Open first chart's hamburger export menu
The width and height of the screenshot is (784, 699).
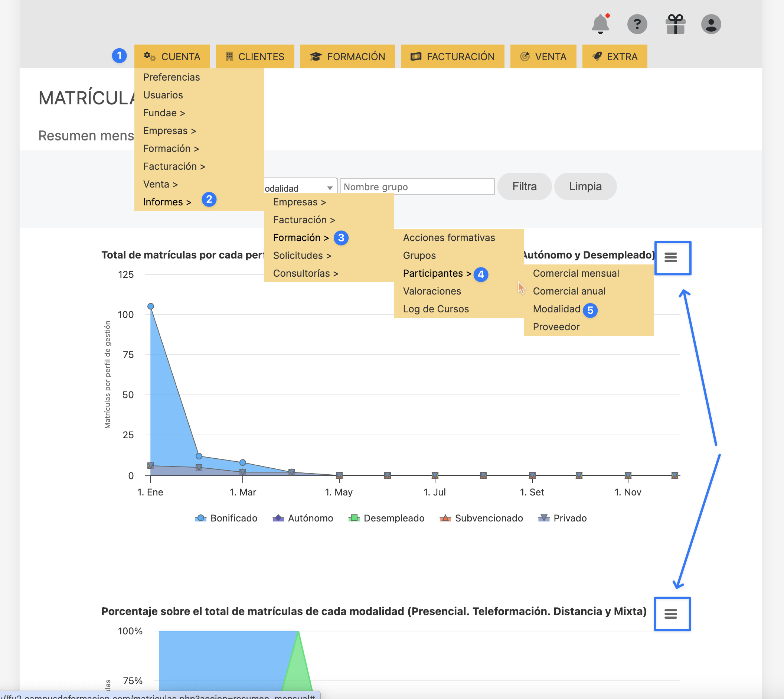671,258
